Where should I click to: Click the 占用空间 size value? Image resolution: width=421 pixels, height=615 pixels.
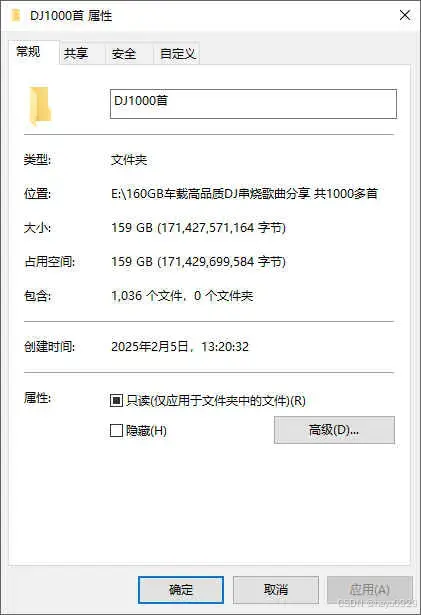(199, 262)
